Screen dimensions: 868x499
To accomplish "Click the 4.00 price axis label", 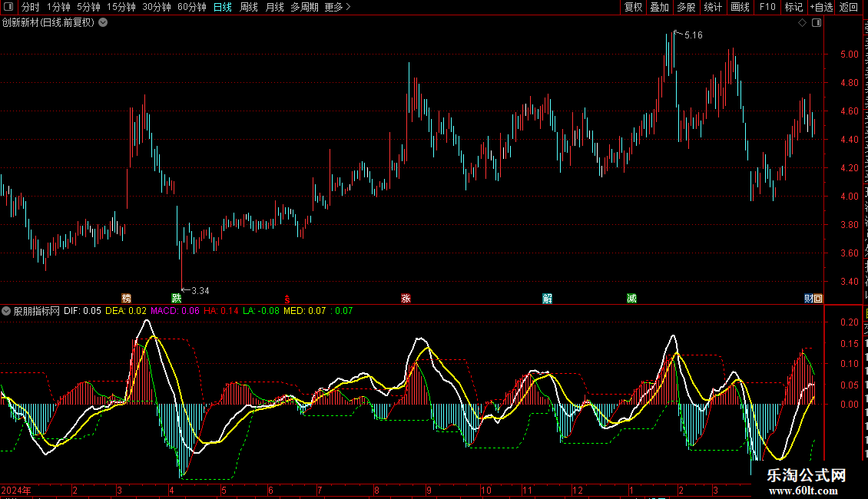I will [x=849, y=197].
